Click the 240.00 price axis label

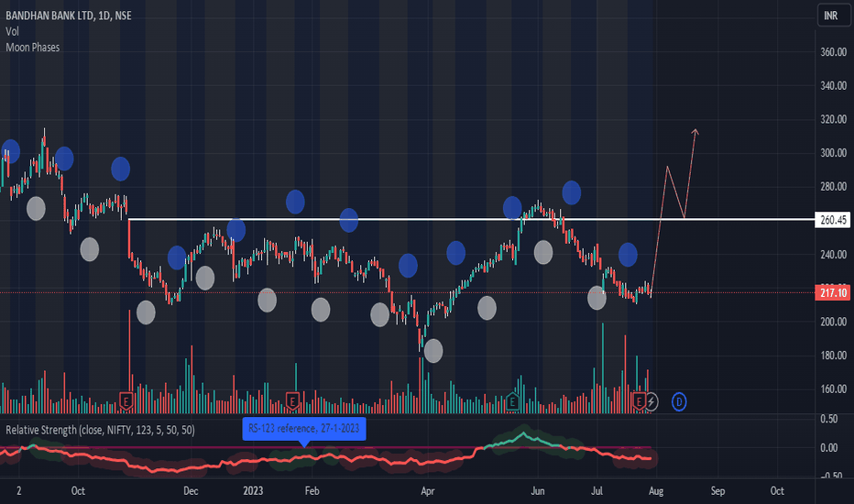[833, 255]
